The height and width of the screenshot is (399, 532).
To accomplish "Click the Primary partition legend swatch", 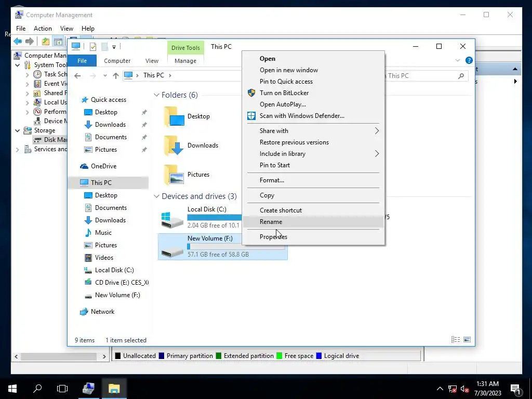I will (x=162, y=356).
